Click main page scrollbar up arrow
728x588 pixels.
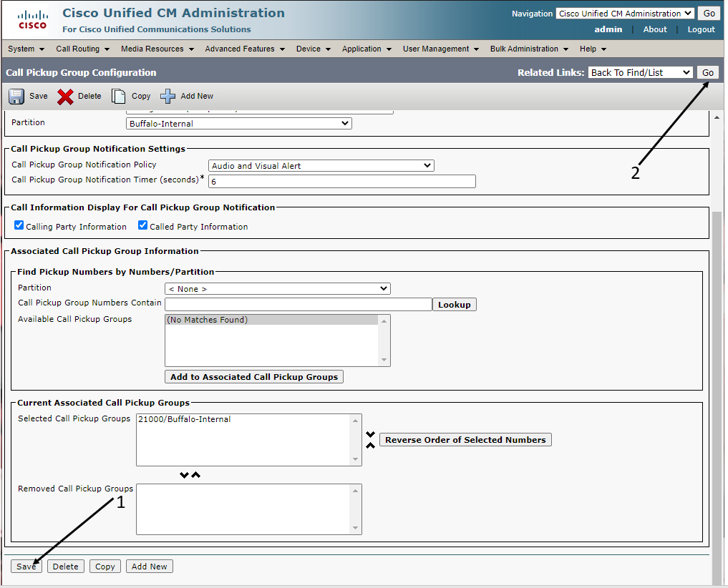pyautogui.click(x=717, y=118)
